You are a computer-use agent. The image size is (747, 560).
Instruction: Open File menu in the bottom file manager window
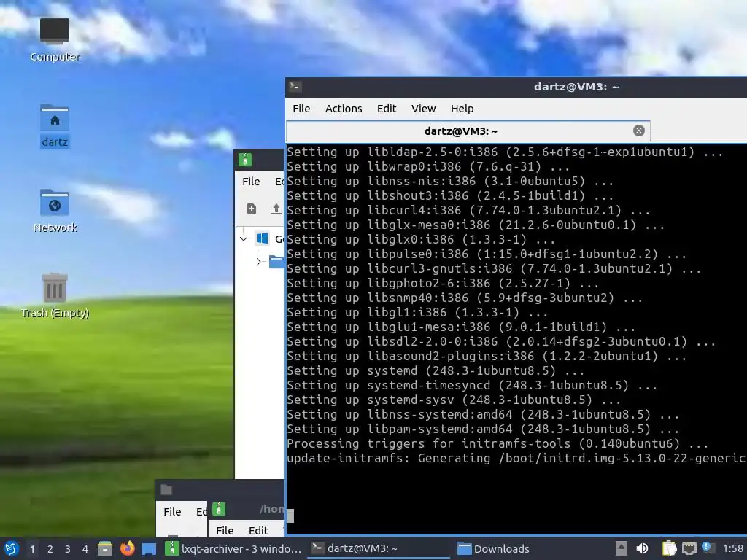coord(172,511)
